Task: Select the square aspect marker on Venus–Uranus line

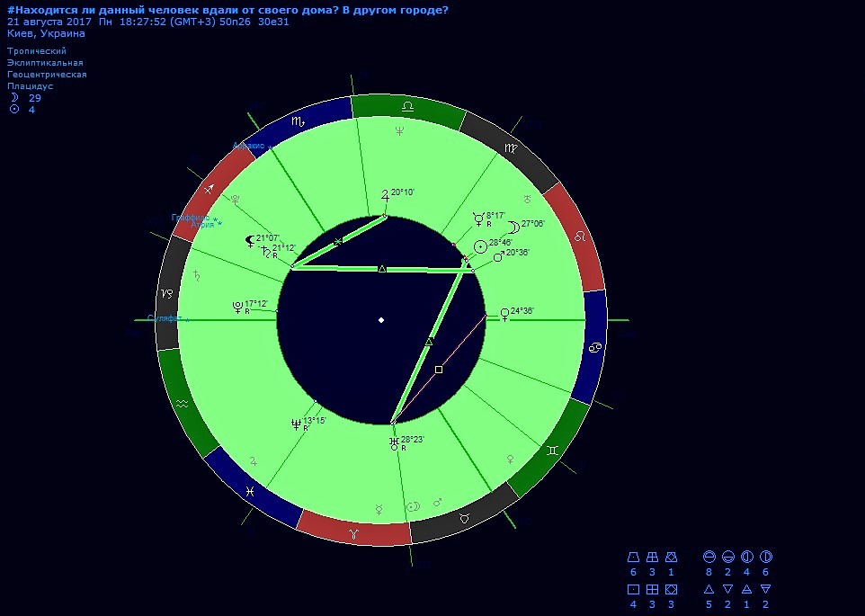Action: [439, 370]
